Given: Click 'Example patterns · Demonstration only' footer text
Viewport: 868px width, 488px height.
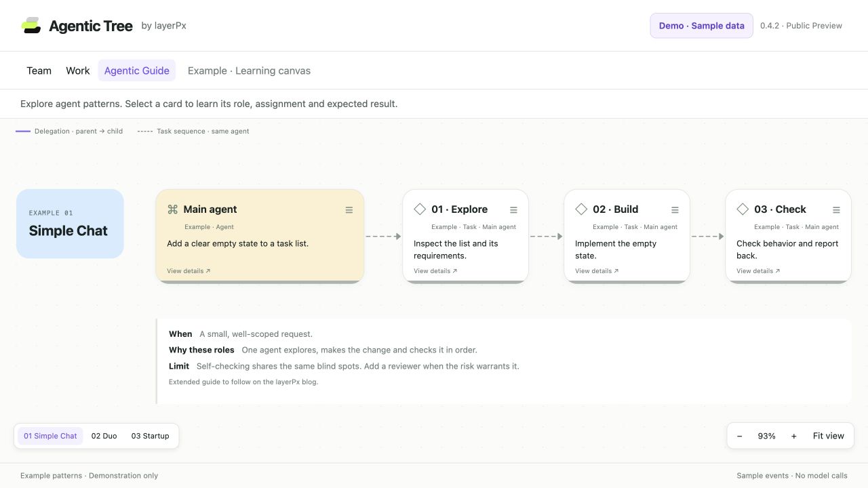Looking at the screenshot, I should click(90, 476).
